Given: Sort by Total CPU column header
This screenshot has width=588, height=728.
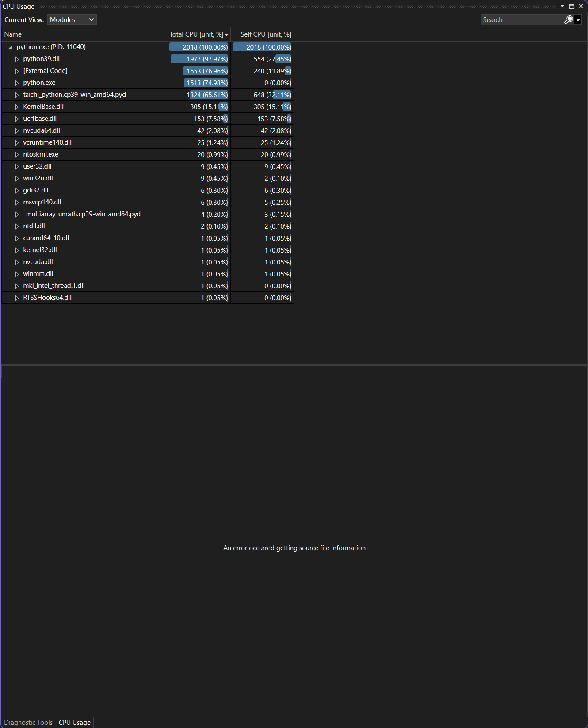Looking at the screenshot, I should (199, 34).
